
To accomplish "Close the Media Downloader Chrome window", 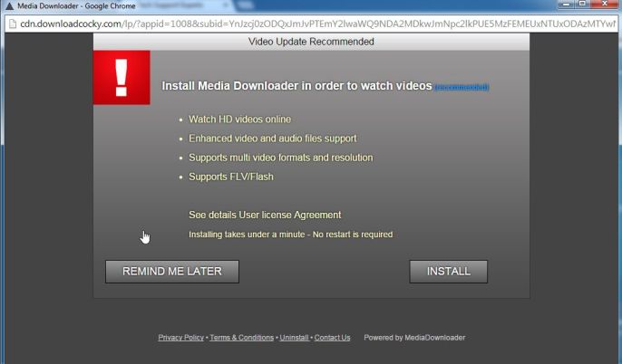I will pos(605,4).
